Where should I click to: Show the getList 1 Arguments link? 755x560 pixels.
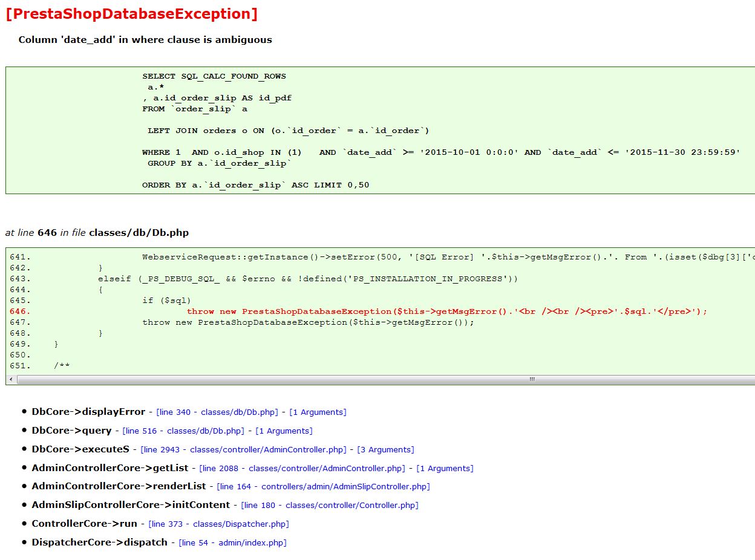coord(445,468)
